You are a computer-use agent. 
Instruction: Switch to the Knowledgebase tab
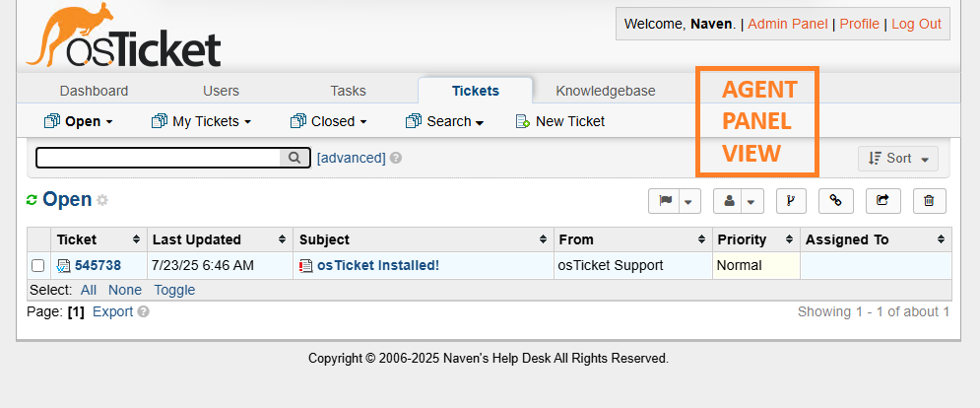[606, 91]
